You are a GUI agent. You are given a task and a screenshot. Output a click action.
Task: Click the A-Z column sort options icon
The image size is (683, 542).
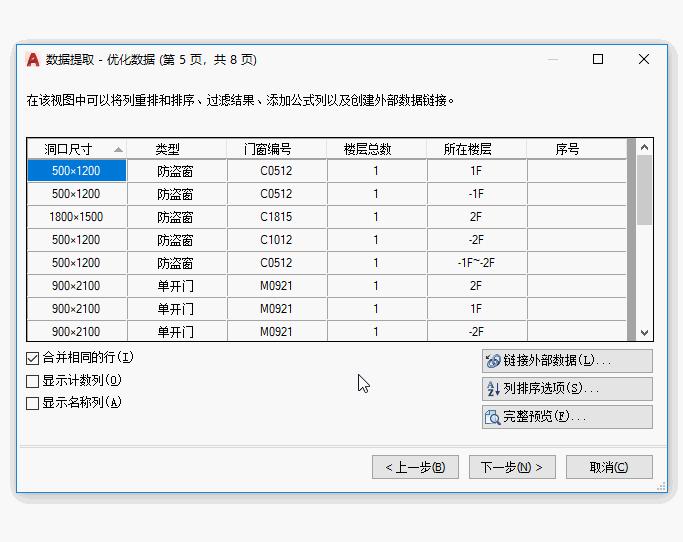[x=493, y=389]
